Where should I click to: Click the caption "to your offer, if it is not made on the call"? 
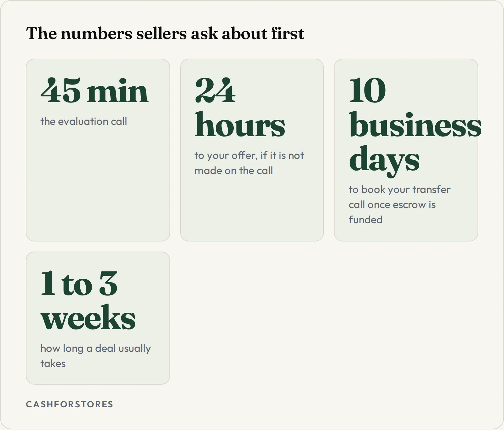[249, 163]
